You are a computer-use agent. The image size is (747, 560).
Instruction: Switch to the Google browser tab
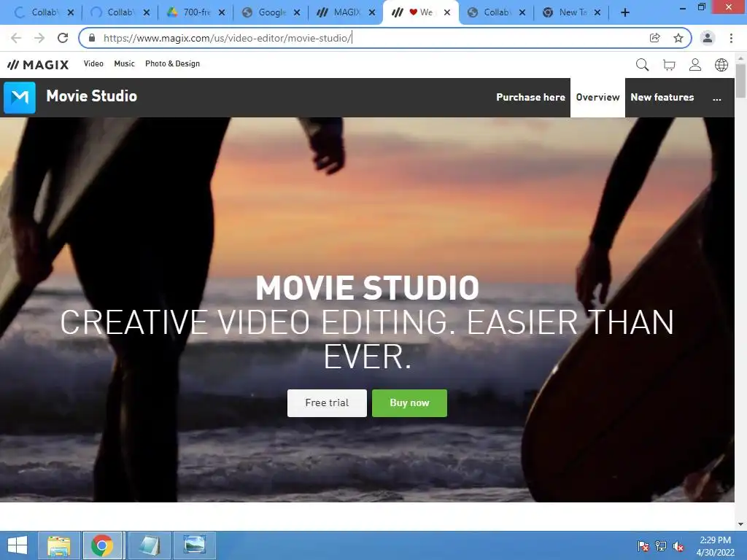[269, 12]
